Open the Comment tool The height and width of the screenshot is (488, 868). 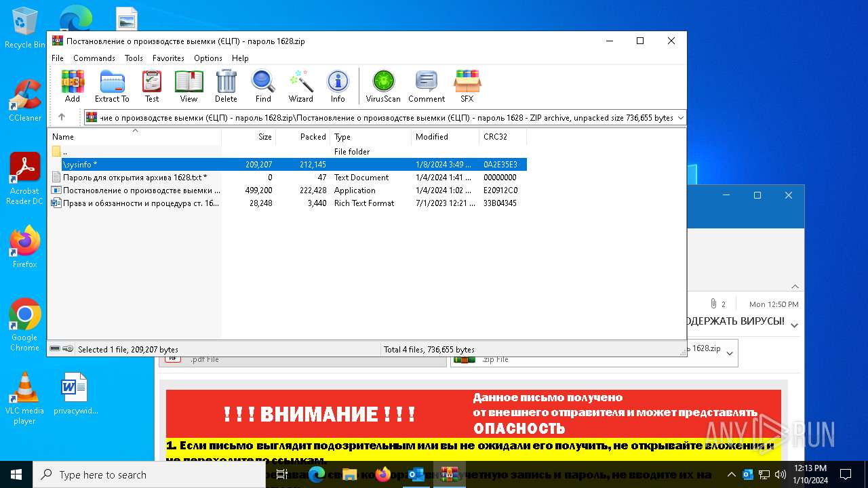pos(427,86)
